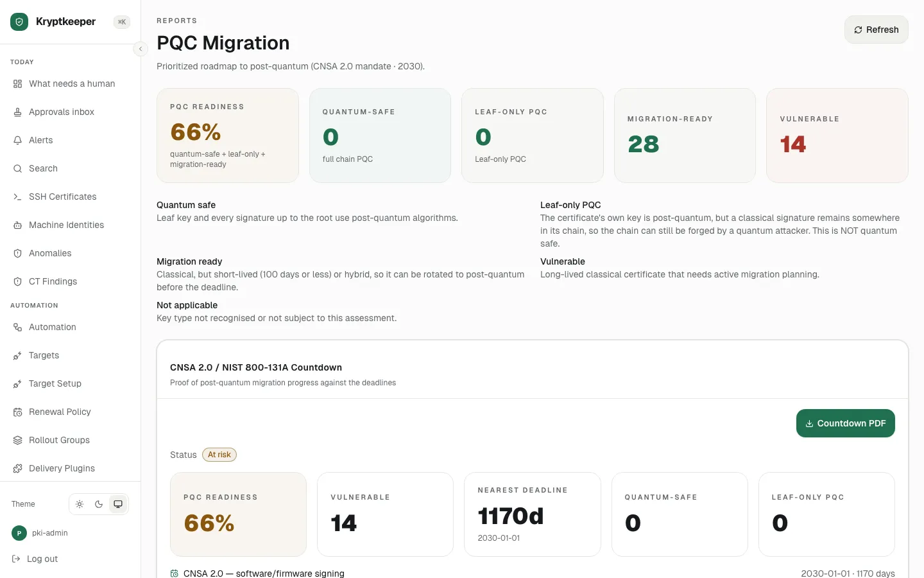
Task: Click the Approvals inbox stamp icon
Action: [x=18, y=112]
